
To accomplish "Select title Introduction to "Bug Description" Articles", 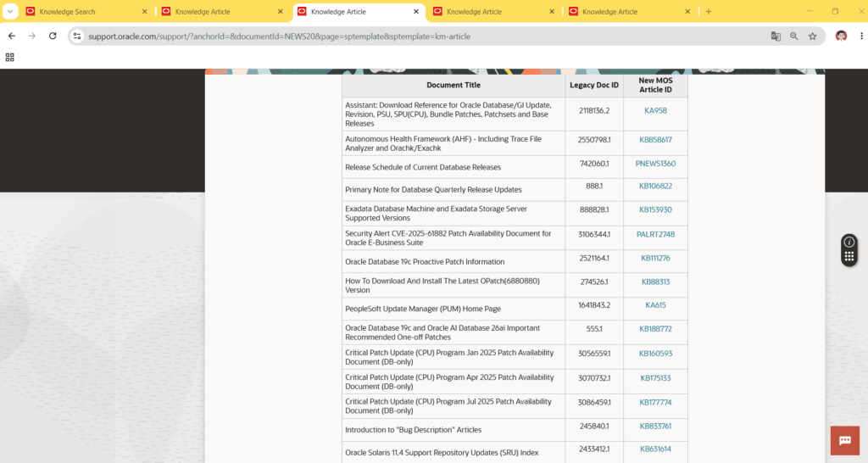I will [x=413, y=430].
